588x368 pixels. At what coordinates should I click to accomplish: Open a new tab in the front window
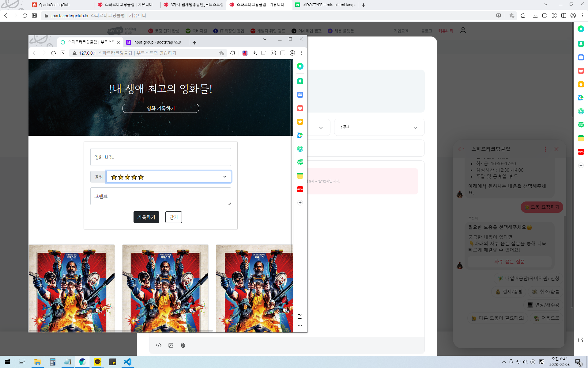pos(194,43)
